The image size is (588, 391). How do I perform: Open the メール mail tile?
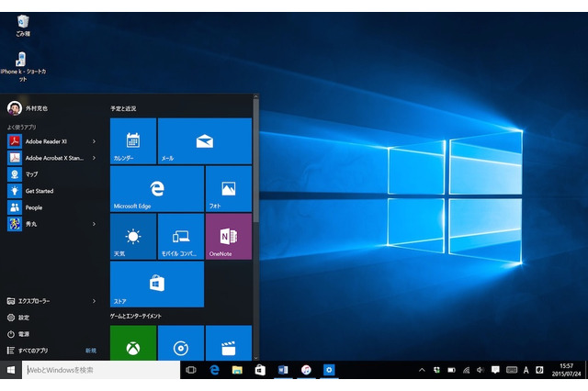(205, 140)
